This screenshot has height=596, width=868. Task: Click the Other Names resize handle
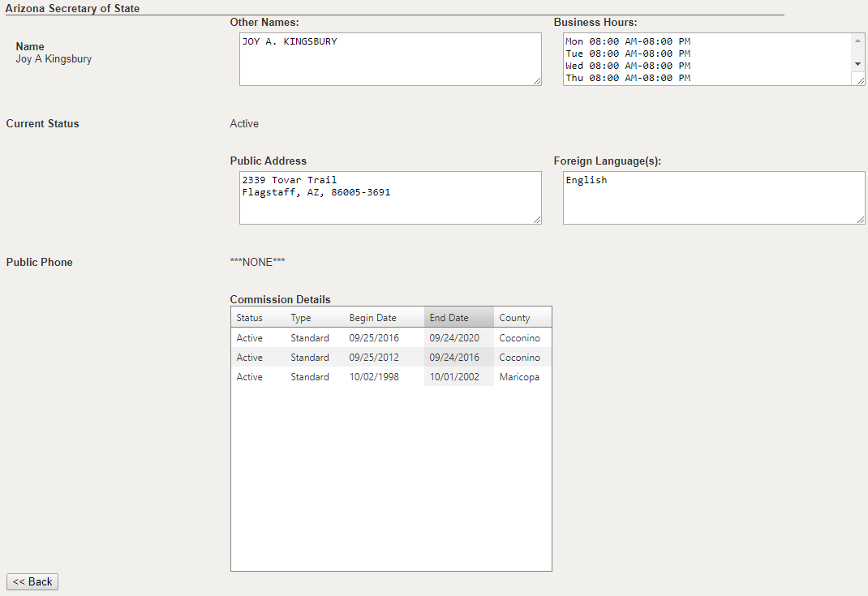pyautogui.click(x=537, y=81)
